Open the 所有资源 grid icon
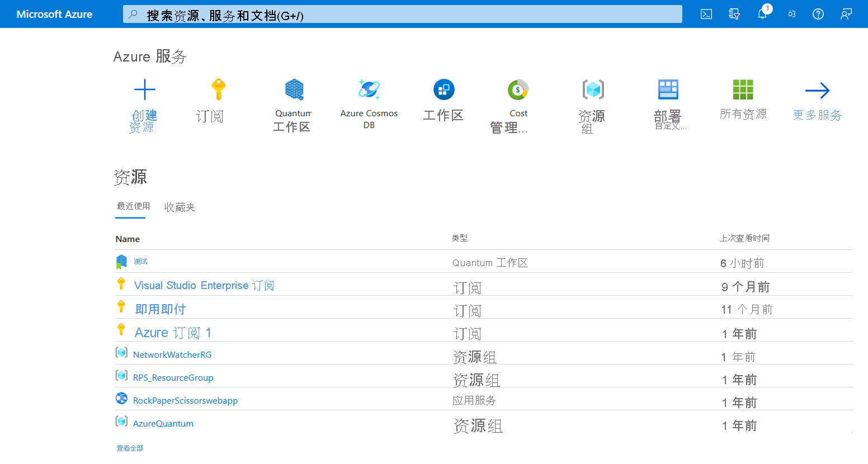 (x=743, y=89)
